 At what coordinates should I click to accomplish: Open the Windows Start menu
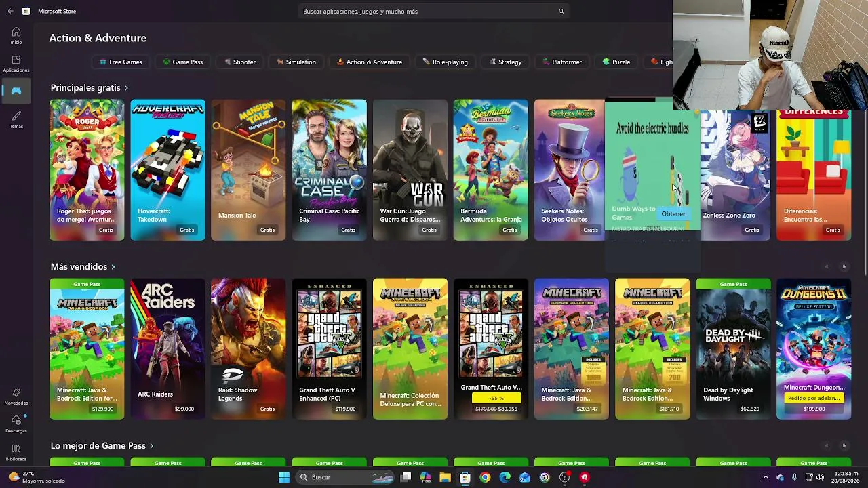pos(284,477)
